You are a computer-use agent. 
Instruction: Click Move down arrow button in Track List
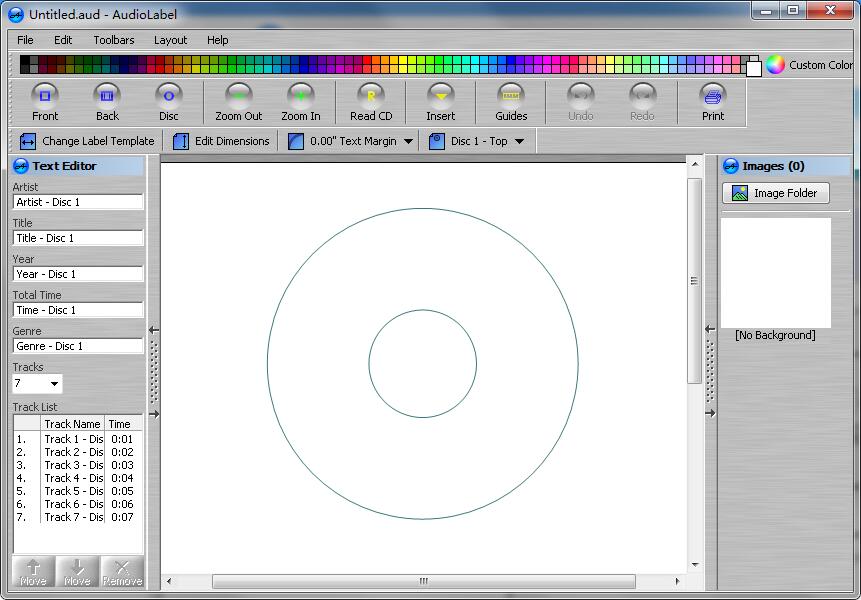click(77, 571)
